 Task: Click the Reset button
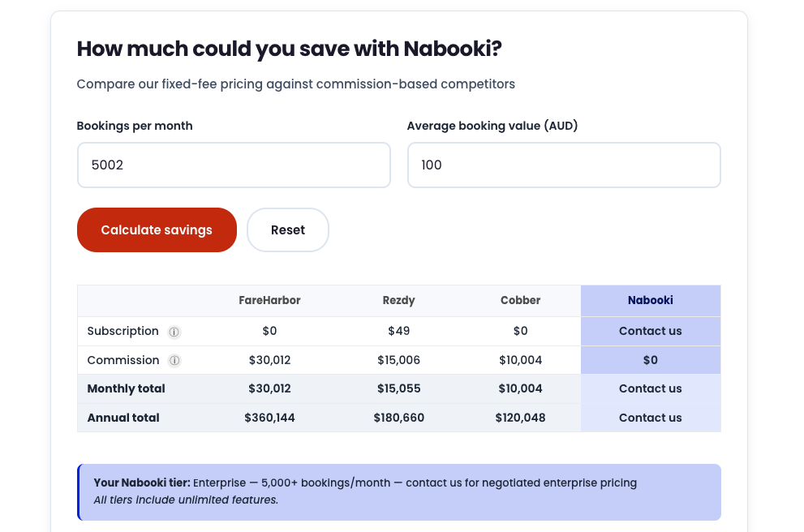288,230
